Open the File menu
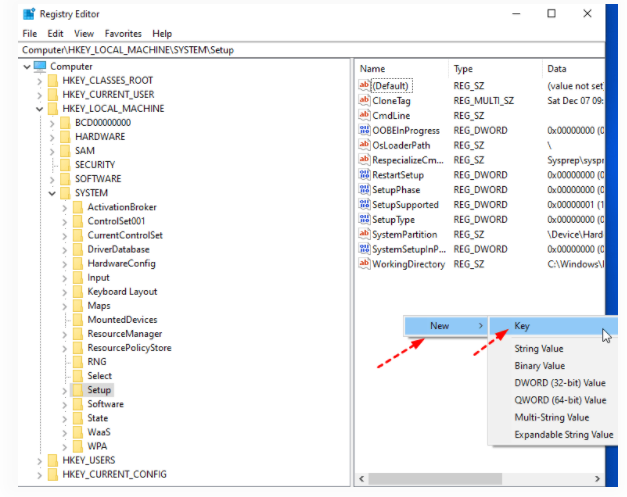Image resolution: width=627 pixels, height=497 pixels. click(x=30, y=34)
